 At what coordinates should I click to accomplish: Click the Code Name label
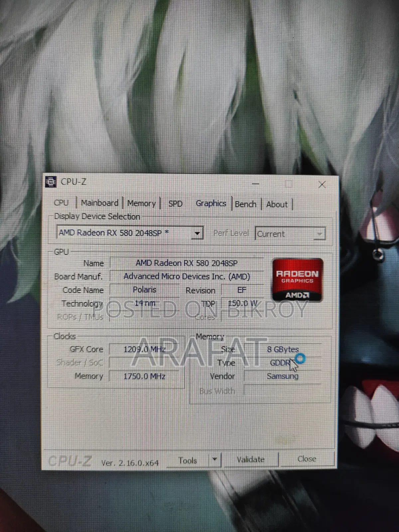[83, 290]
